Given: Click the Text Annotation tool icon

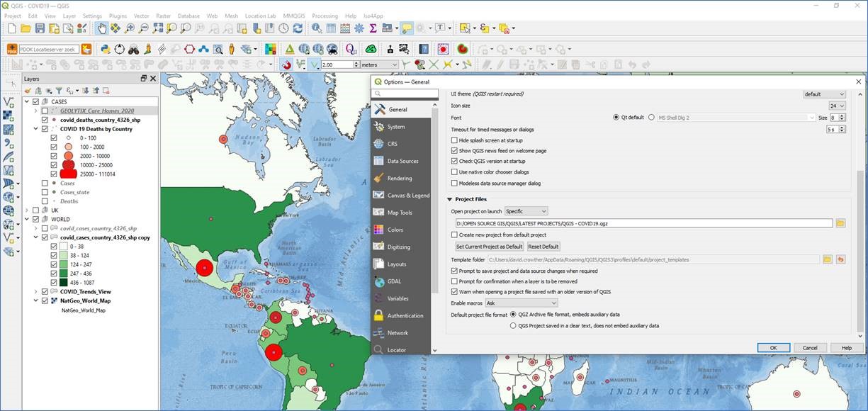Looking at the screenshot, I should pyautogui.click(x=440, y=28).
